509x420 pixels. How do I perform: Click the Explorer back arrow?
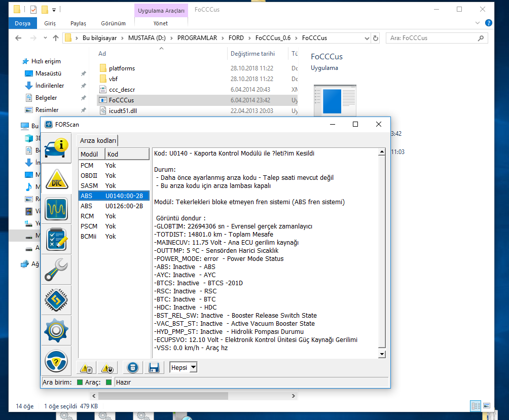click(x=18, y=38)
